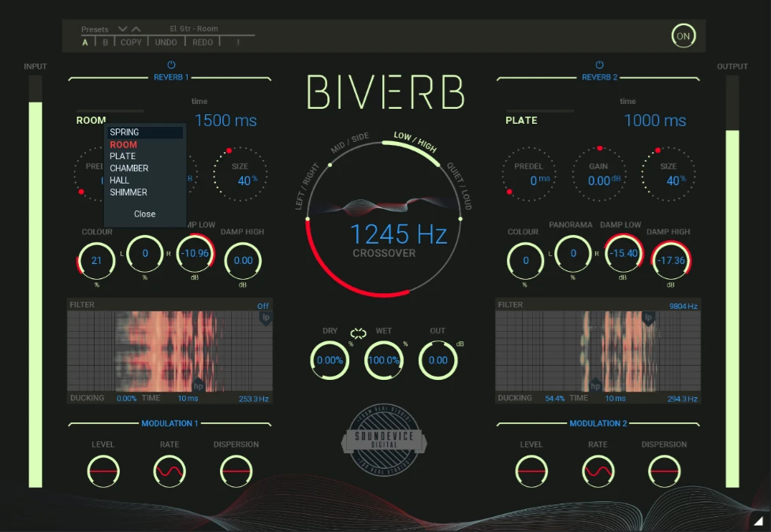Switch to preset slot B

pyautogui.click(x=106, y=43)
